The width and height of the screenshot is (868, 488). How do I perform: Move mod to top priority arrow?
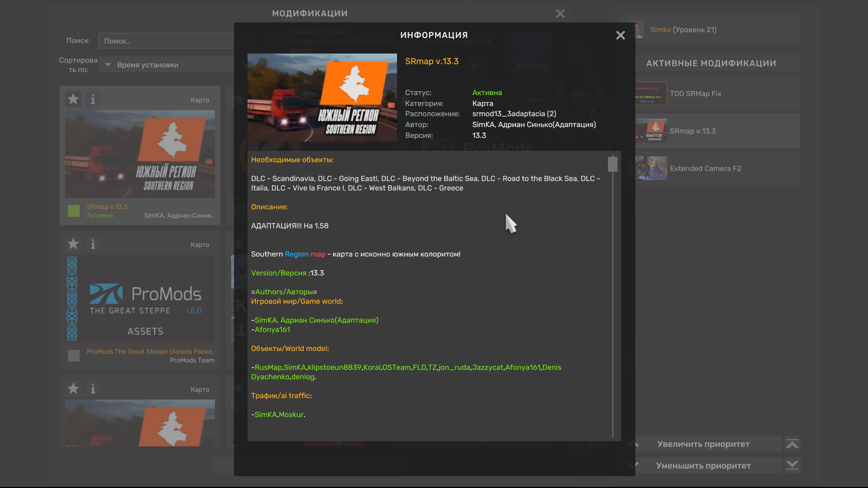click(x=792, y=444)
